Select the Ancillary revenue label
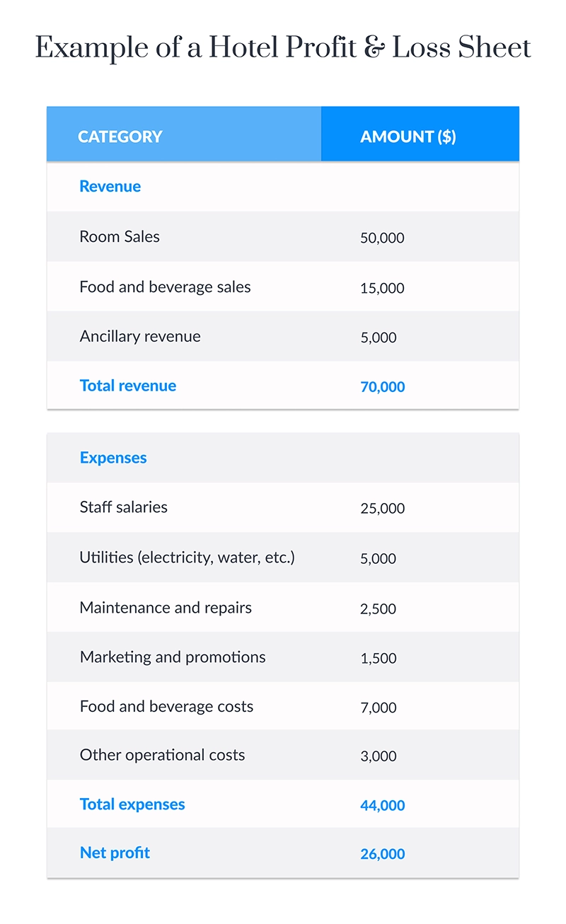The height and width of the screenshot is (924, 566). click(140, 336)
